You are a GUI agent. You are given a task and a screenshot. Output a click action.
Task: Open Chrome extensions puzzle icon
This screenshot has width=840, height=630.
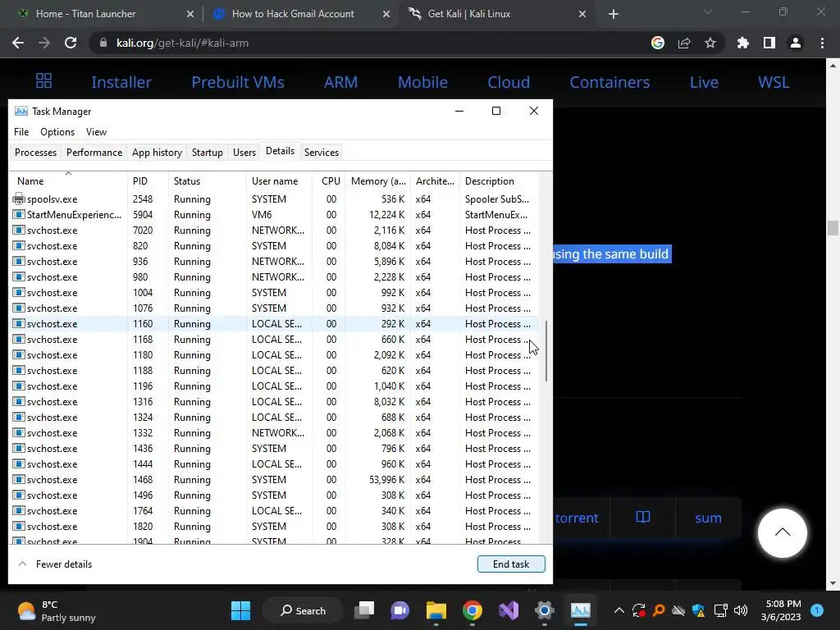coord(743,43)
